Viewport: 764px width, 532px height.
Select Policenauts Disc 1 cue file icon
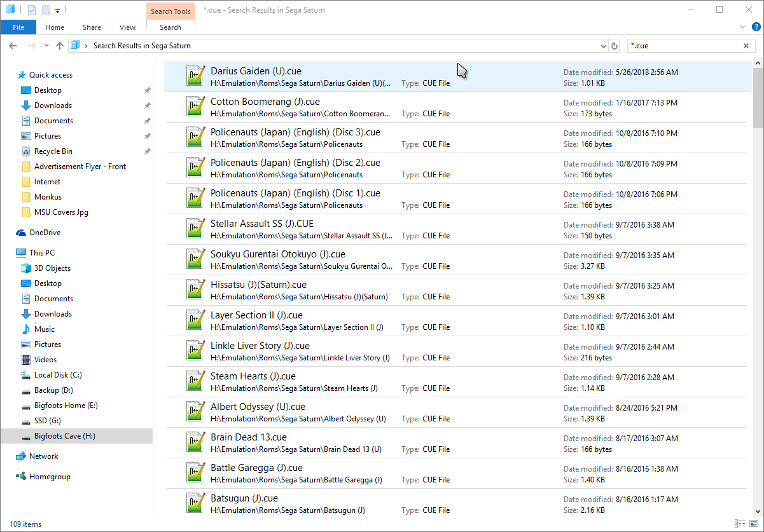(x=195, y=198)
